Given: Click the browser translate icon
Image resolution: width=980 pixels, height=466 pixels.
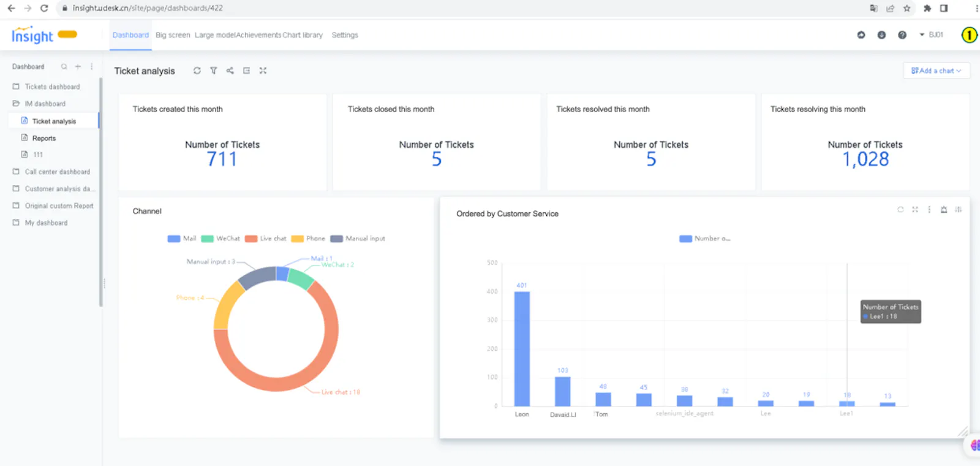Looking at the screenshot, I should pyautogui.click(x=873, y=8).
